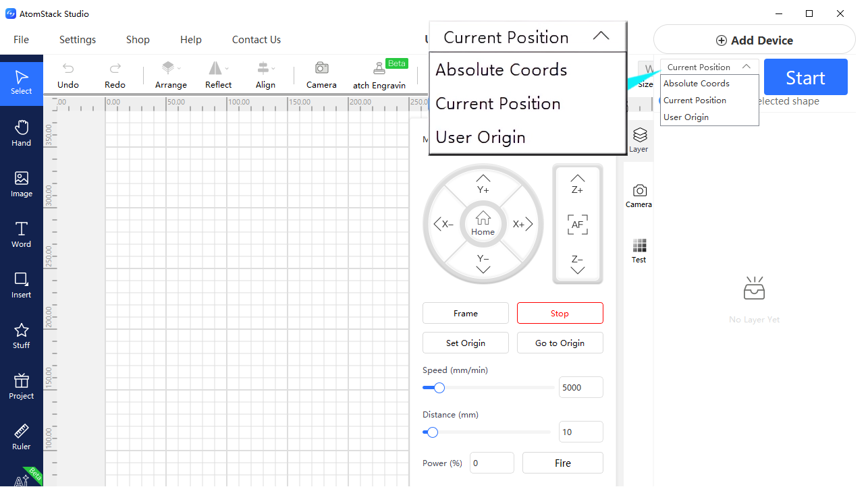The image size is (868, 487).
Task: Lower laser head with Z-
Action: pyautogui.click(x=578, y=264)
